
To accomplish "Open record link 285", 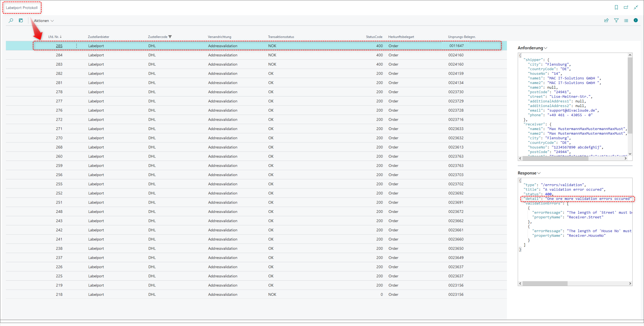I will tap(59, 46).
